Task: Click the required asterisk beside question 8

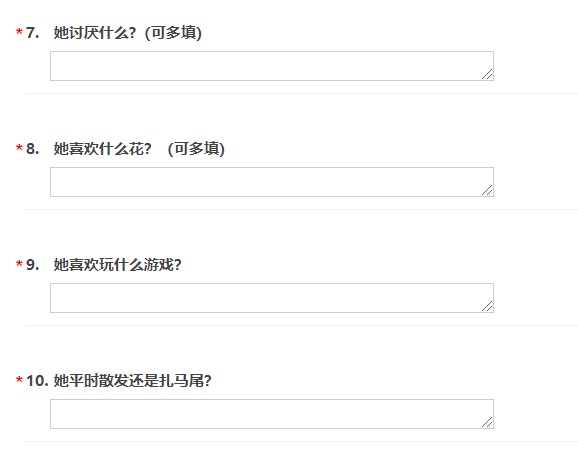Action: click(x=19, y=148)
